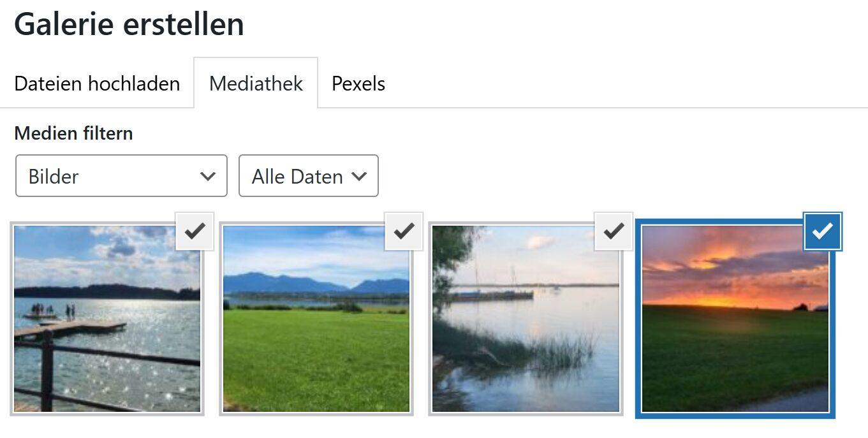Click the orange sunset over field photo

click(735, 344)
